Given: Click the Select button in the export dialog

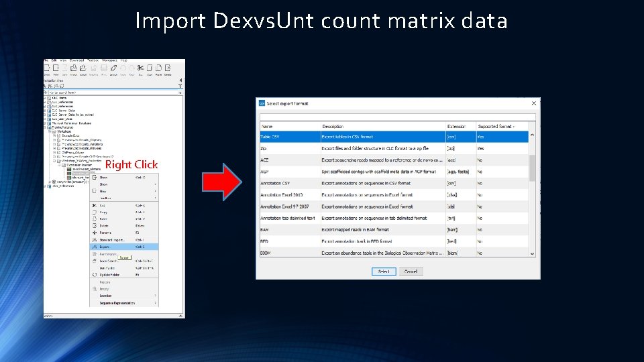Looking at the screenshot, I should (384, 271).
